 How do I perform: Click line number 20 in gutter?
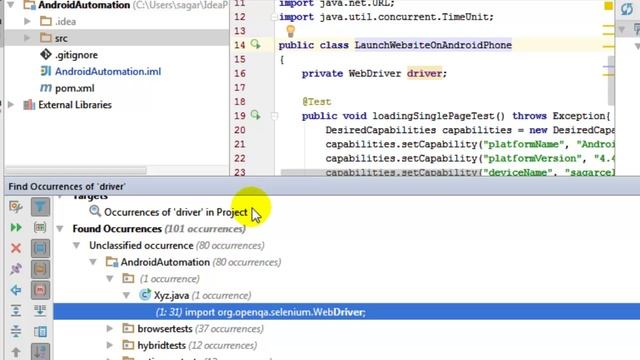(240, 130)
